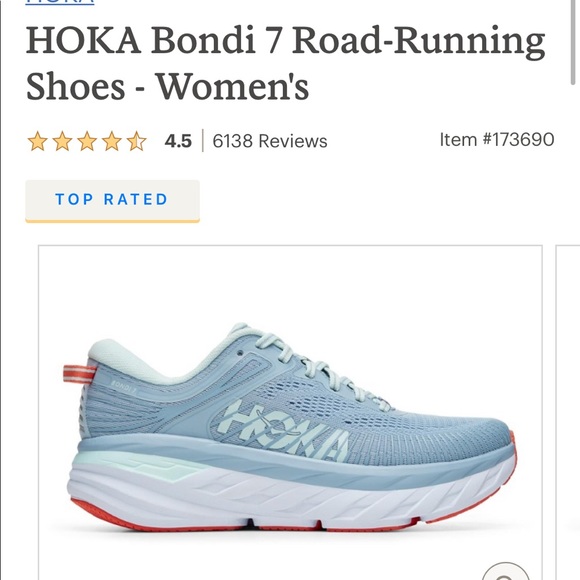580x580 pixels.
Task: Select the Item #173690 text
Action: [x=497, y=140]
